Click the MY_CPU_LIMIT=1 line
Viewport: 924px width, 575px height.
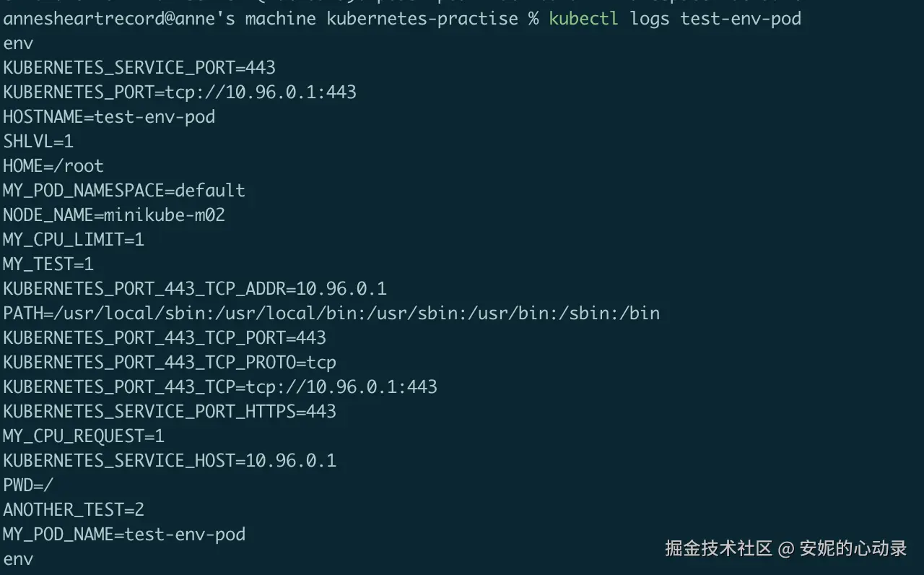[x=74, y=240]
